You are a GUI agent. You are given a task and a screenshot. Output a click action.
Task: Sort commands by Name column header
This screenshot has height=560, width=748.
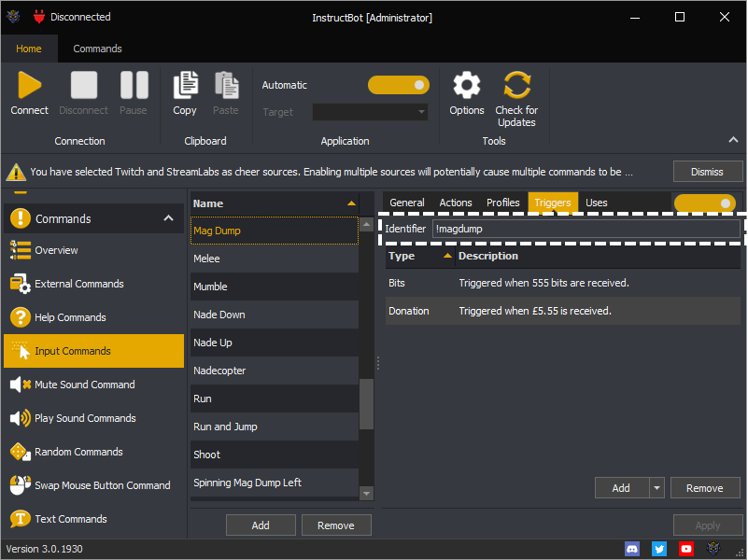pos(275,203)
